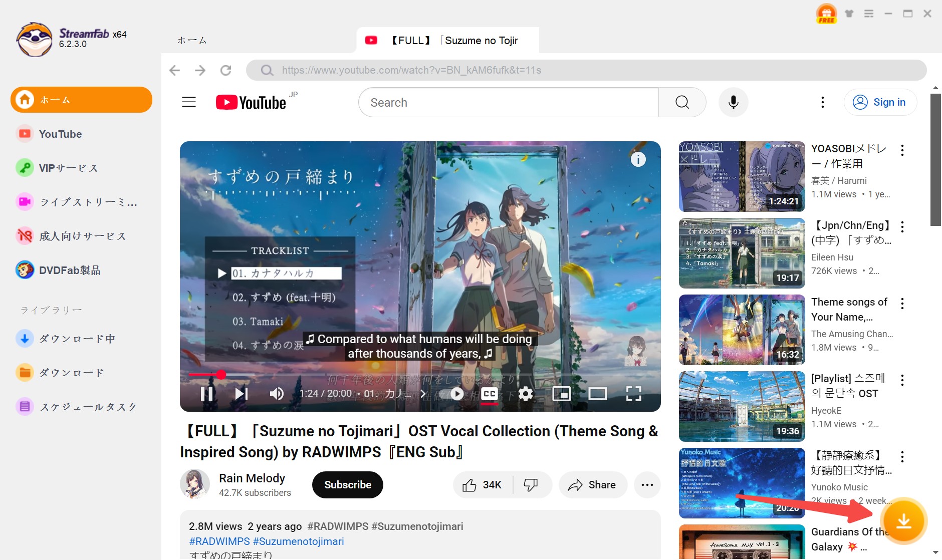The image size is (942, 560).
Task: Click the YouTube search magnifier button
Action: (682, 102)
